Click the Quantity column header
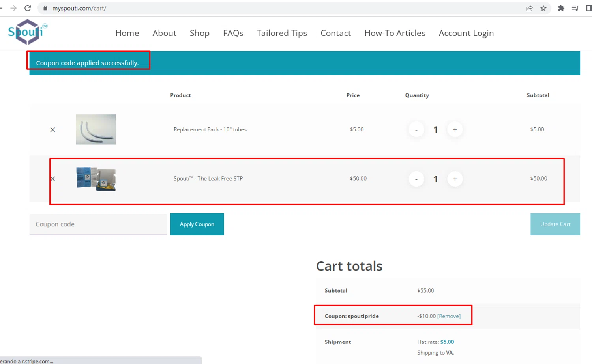The width and height of the screenshot is (592, 364). 417,95
